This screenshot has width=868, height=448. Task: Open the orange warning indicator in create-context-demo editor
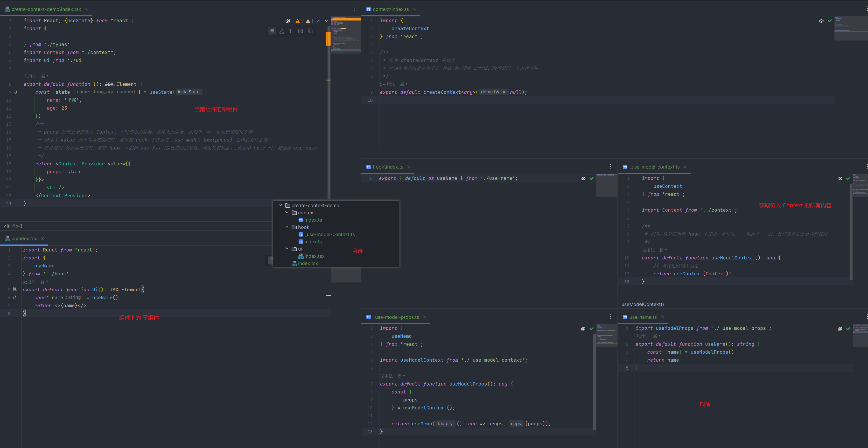pyautogui.click(x=299, y=21)
